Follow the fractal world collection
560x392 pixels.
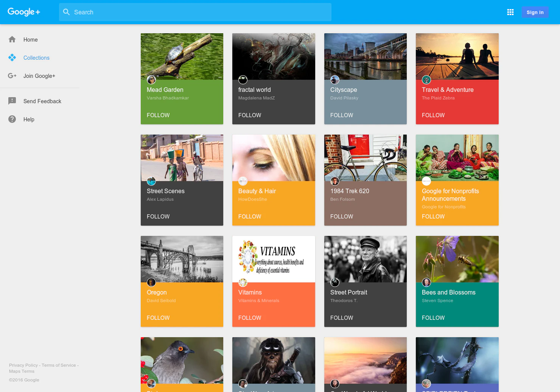coord(250,115)
